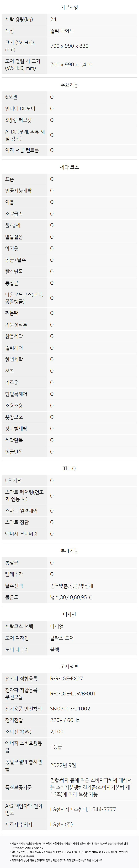Click the 인버터 DD모터 row label

coord(20,109)
